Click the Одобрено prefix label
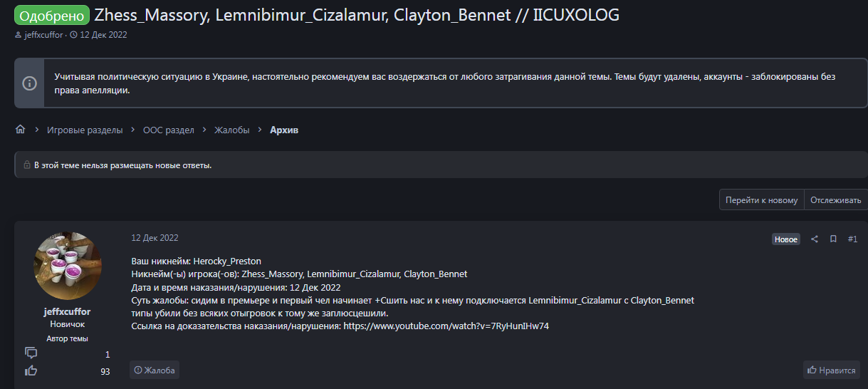The image size is (868, 389). [51, 15]
